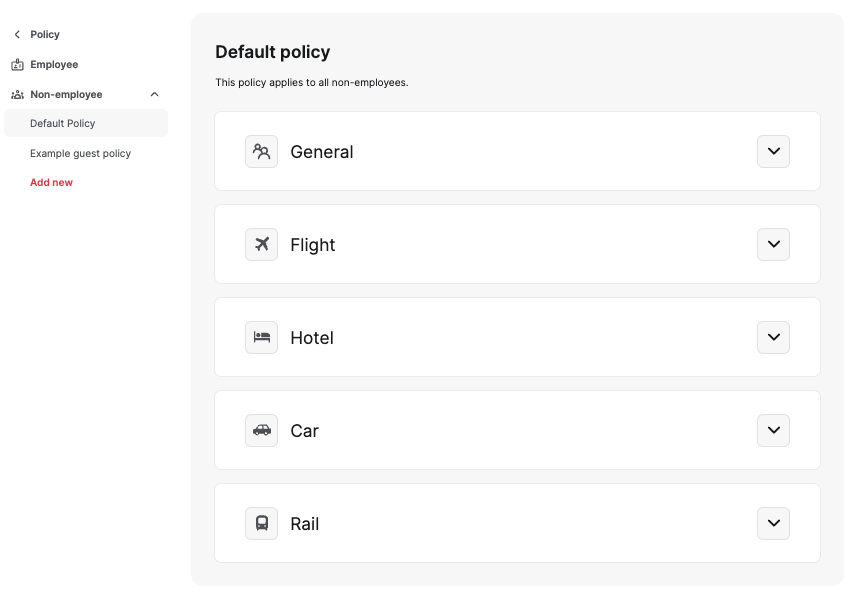Click the Non-employee group icon in sidebar
The image size is (853, 599).
pos(17,94)
